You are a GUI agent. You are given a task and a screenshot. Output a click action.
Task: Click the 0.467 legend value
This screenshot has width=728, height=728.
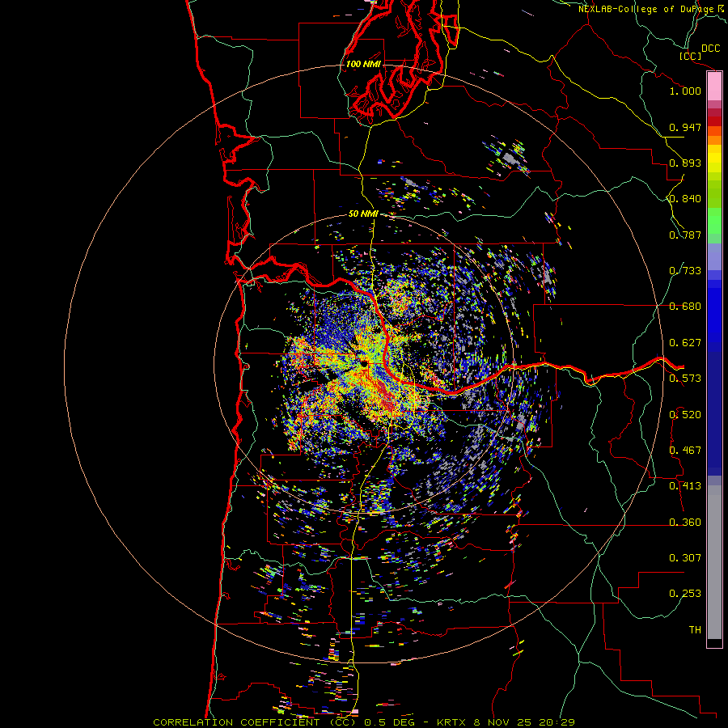coord(685,451)
